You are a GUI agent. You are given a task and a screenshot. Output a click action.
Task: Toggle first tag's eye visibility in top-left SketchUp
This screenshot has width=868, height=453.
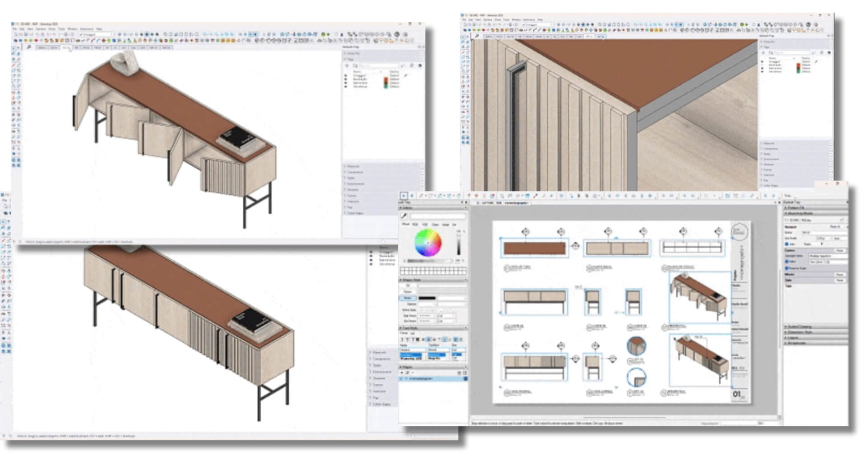(346, 76)
